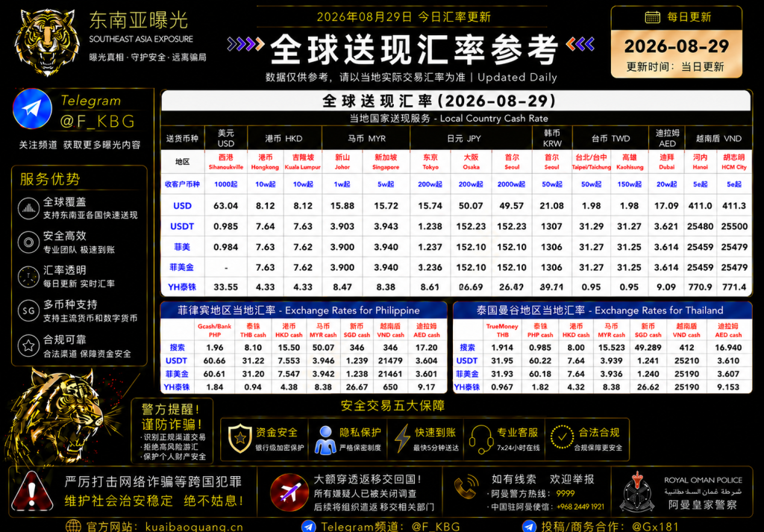The width and height of the screenshot is (764, 532).
Task: Click the red warning triangle icon
Action: point(32,491)
